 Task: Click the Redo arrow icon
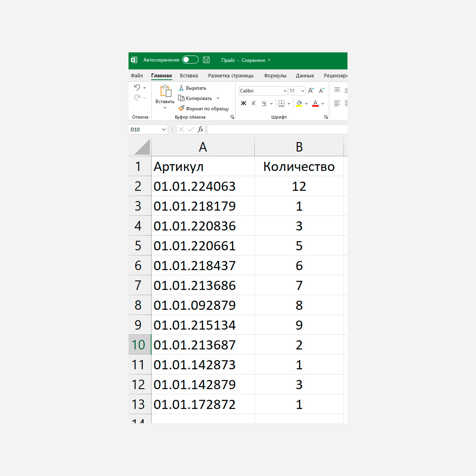[137, 98]
